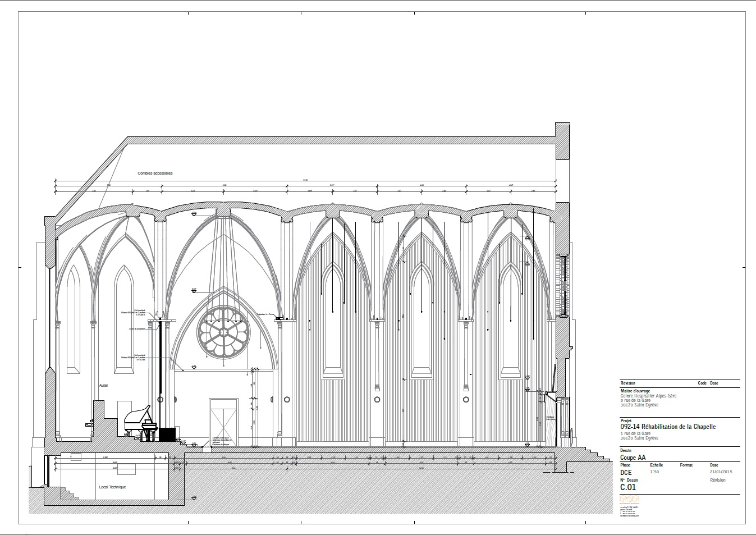Select the 'Autel' label in the drawing
Screen dimensions: 756x535
(x=103, y=386)
